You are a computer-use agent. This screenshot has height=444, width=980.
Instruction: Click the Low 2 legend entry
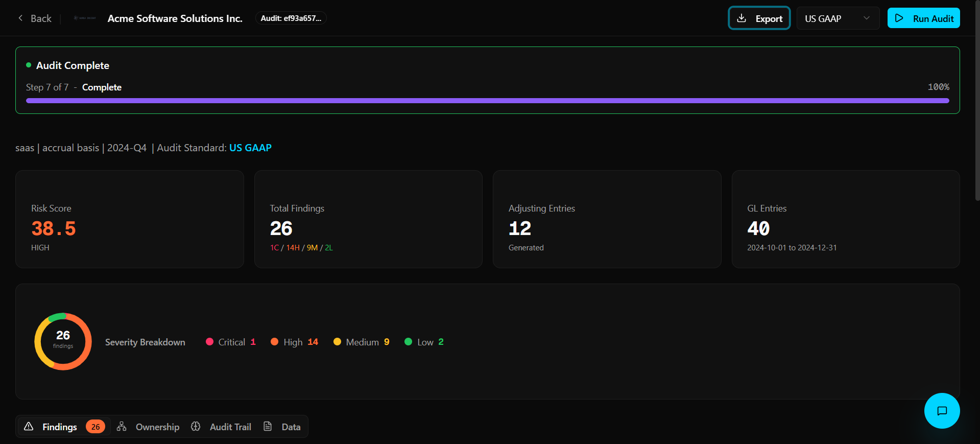[x=424, y=342]
